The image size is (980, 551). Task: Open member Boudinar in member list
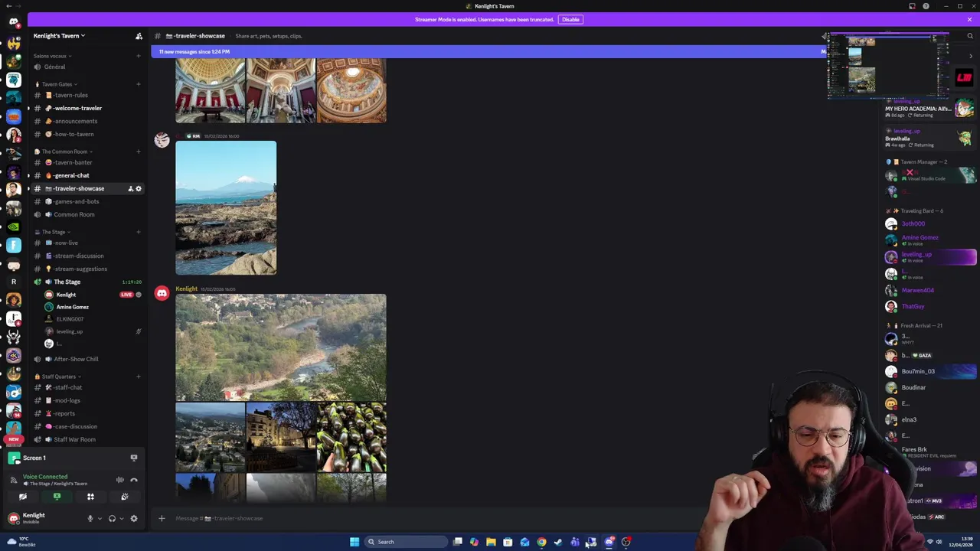pyautogui.click(x=930, y=387)
